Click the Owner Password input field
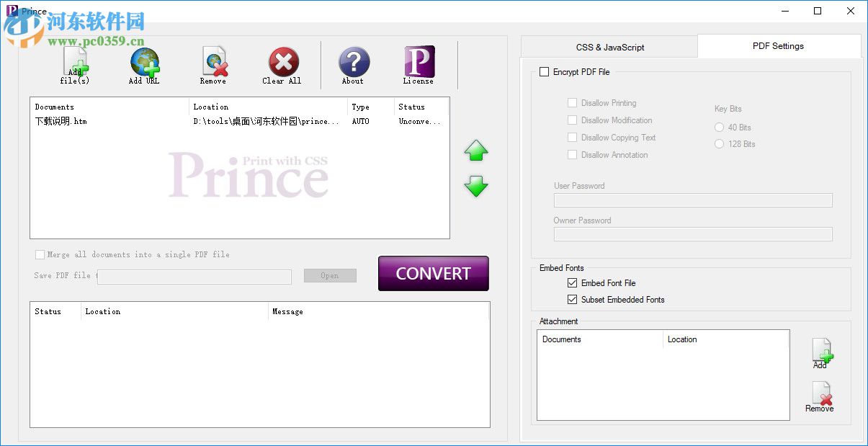Screen dimensions: 868x446 pyautogui.click(x=693, y=234)
